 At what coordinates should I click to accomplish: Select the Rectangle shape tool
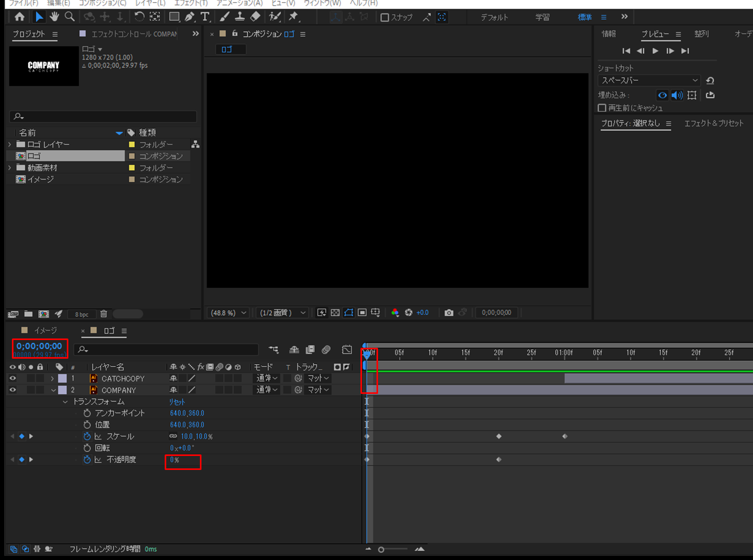coord(174,17)
